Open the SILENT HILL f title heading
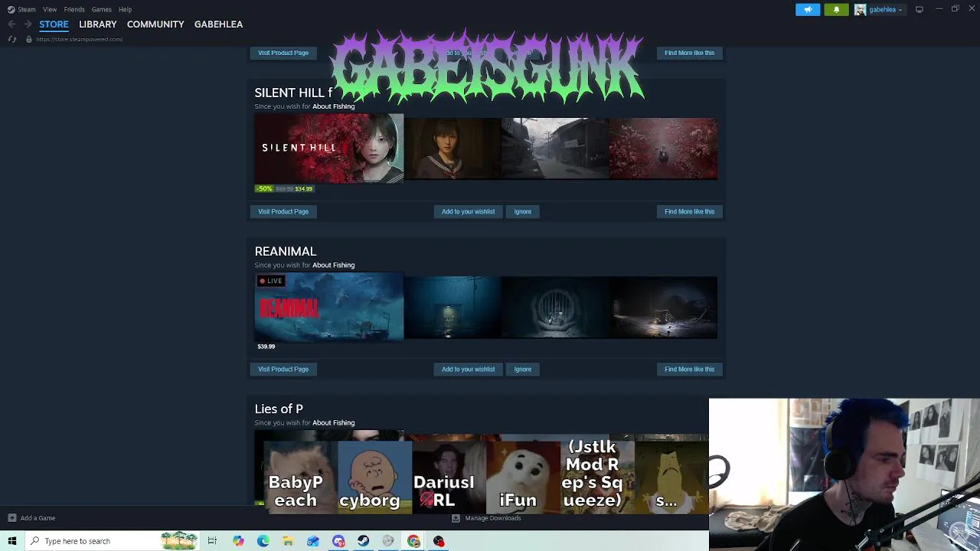Screen dimensions: 980x551 pos(293,93)
